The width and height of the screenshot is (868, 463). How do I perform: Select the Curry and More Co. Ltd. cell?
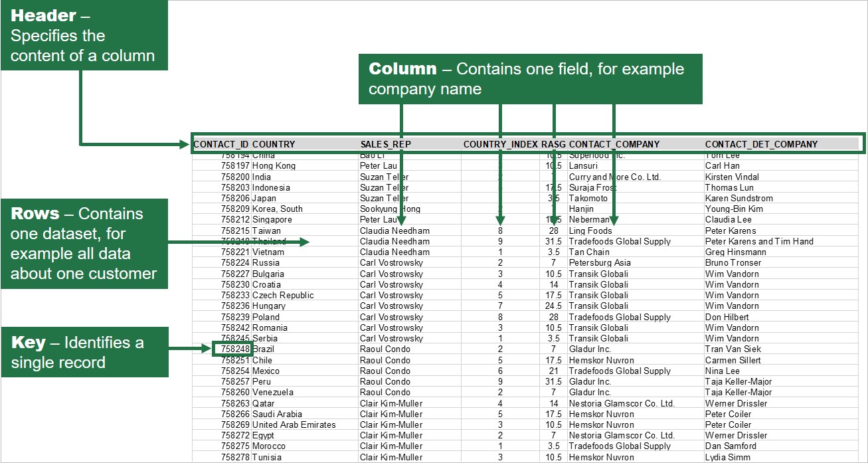pos(615,177)
